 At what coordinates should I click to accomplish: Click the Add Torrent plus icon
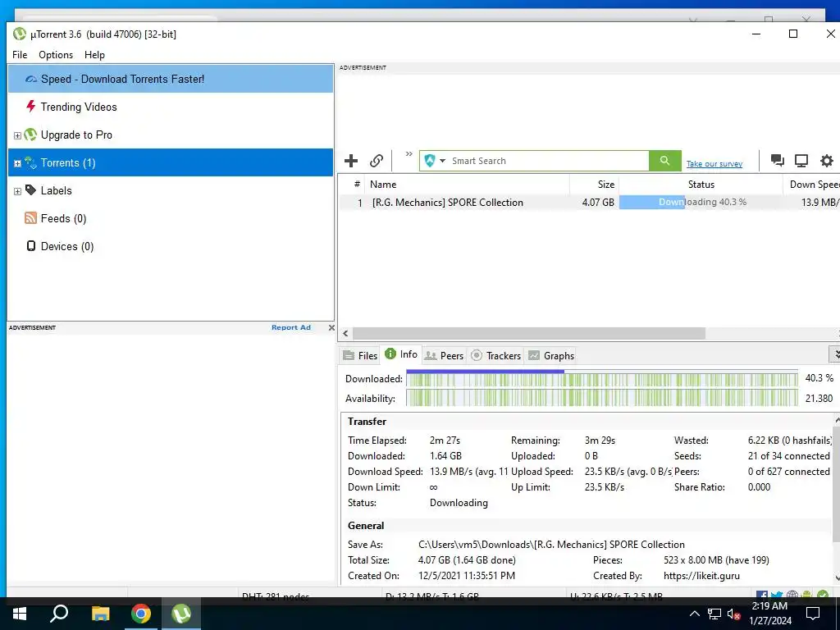pyautogui.click(x=351, y=161)
